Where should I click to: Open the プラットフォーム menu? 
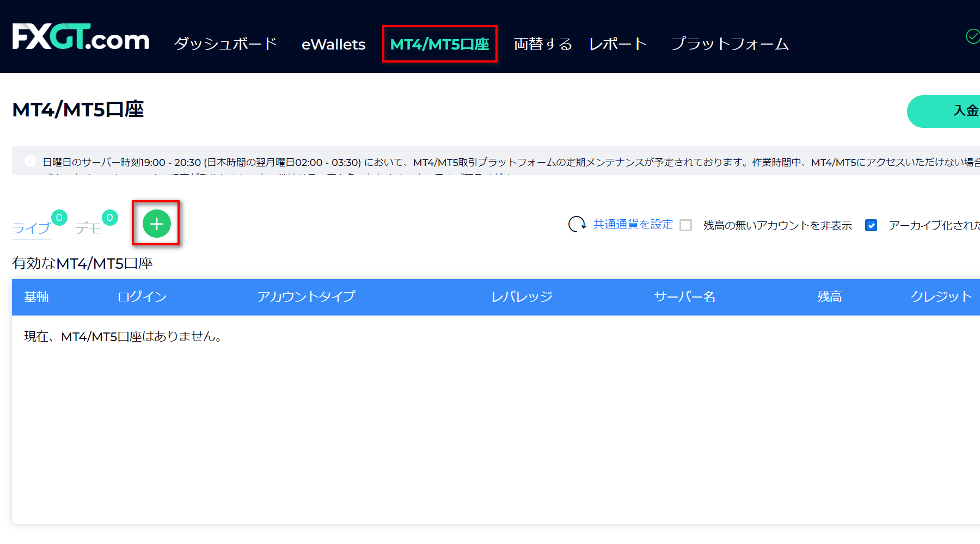730,44
